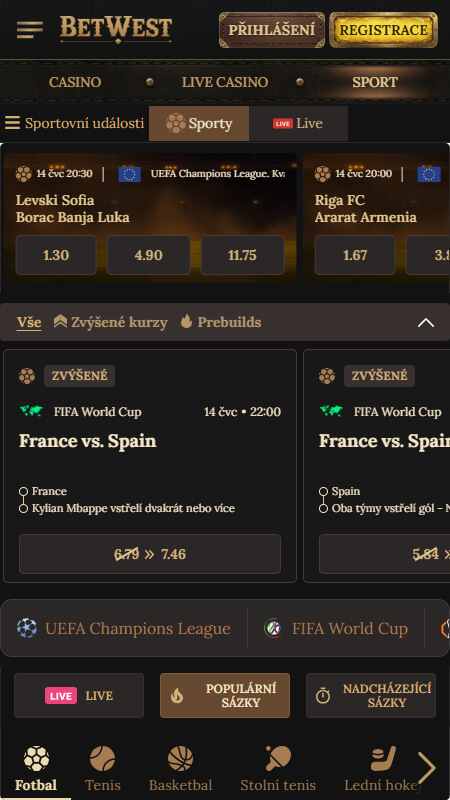This screenshot has height=800, width=450.
Task: Click the Přihlášení login button
Action: 272,30
